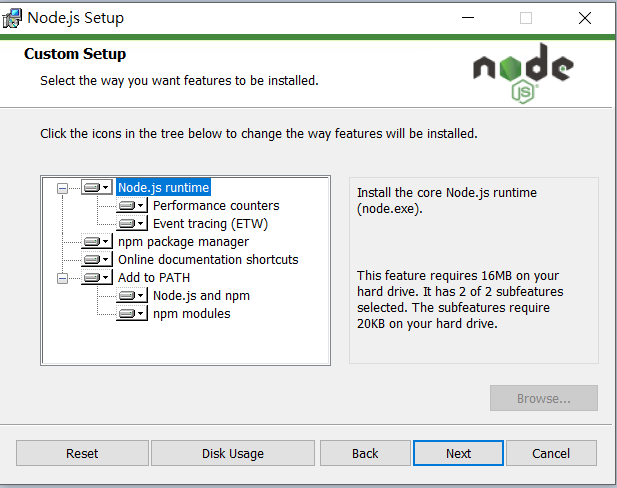
Task: Select the Add to PATH feature
Action: pyautogui.click(x=154, y=277)
